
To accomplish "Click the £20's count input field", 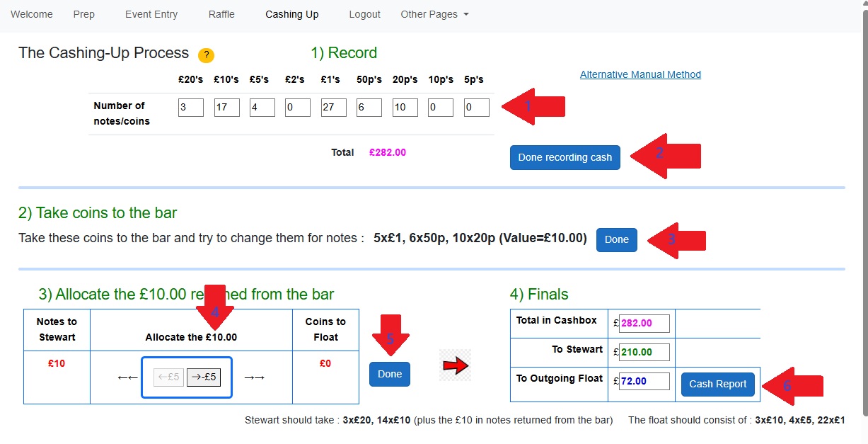I will 191,108.
